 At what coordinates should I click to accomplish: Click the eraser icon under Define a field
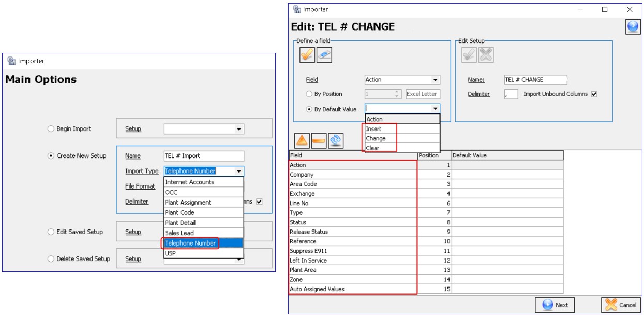[325, 54]
